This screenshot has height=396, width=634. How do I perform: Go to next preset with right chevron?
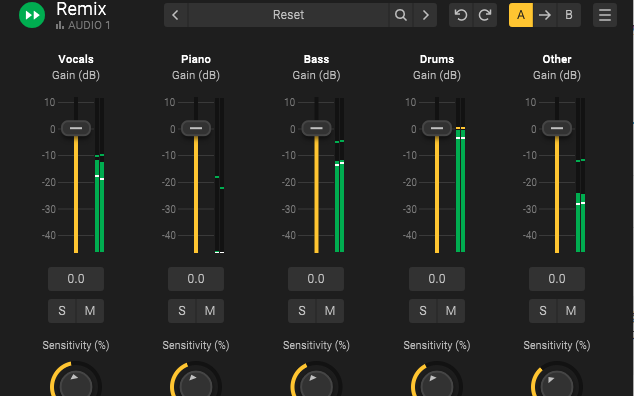[x=425, y=15]
